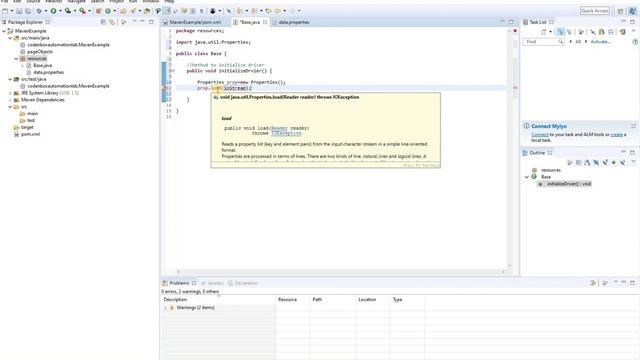Screen dimensions: 640x360
Task: Collapse the src/test/java folder
Action: point(10,79)
